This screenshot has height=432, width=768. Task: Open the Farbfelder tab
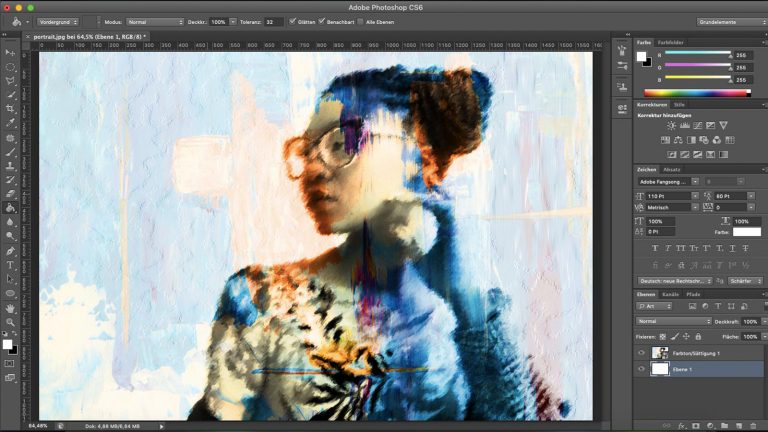coord(671,43)
